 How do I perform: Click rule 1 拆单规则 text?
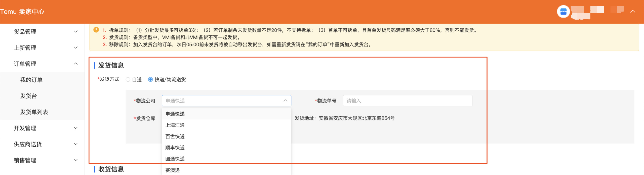(x=293, y=30)
